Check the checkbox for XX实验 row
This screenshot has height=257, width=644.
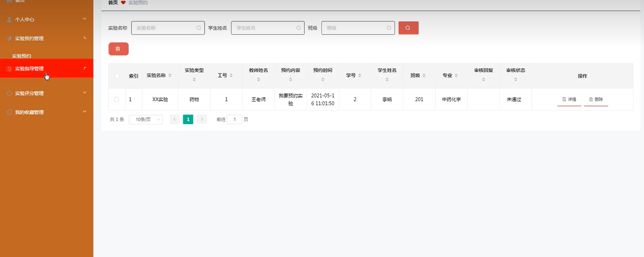116,99
